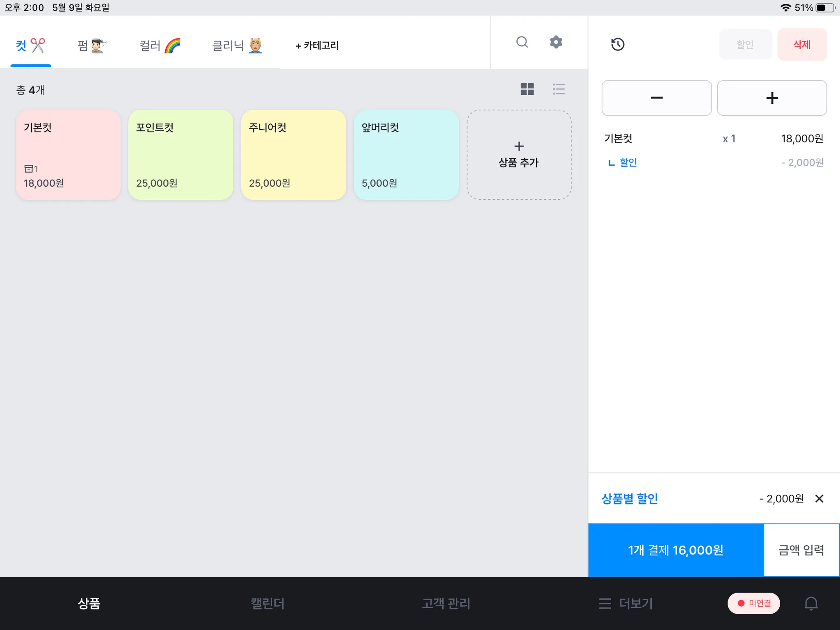Select the green 포인트컷 product tile
The width and height of the screenshot is (840, 630).
[180, 155]
